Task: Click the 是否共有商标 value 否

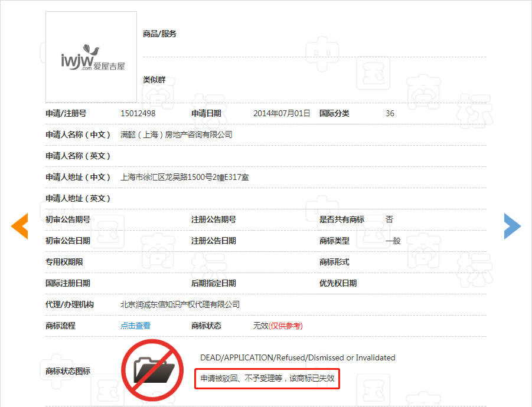Action: [390, 219]
